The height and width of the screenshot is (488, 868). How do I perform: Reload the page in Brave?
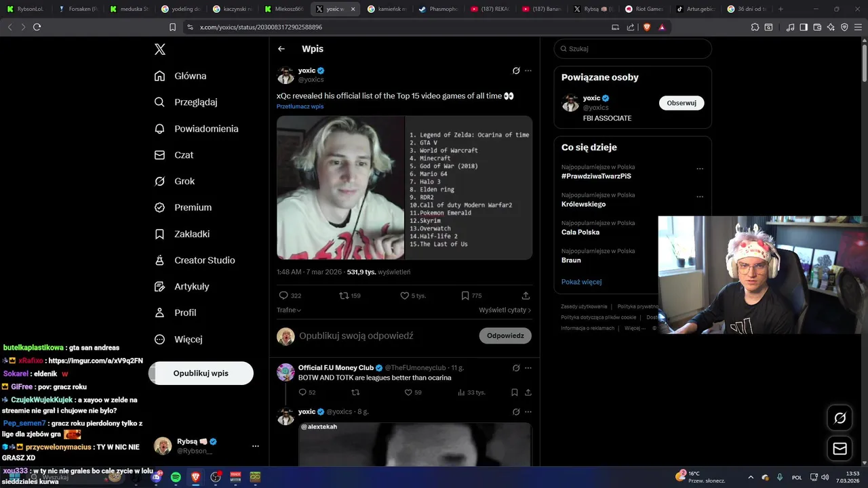coord(37,27)
